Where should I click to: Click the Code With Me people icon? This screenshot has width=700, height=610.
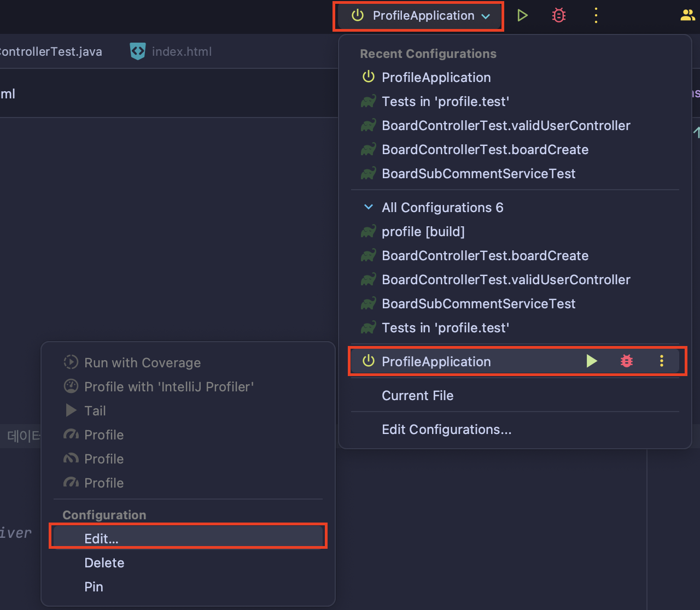pos(687,15)
